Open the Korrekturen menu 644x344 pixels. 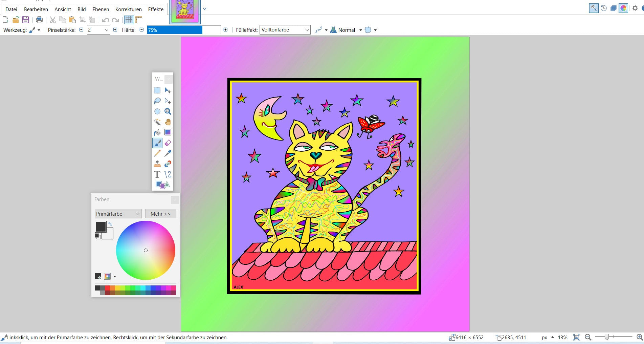point(128,9)
